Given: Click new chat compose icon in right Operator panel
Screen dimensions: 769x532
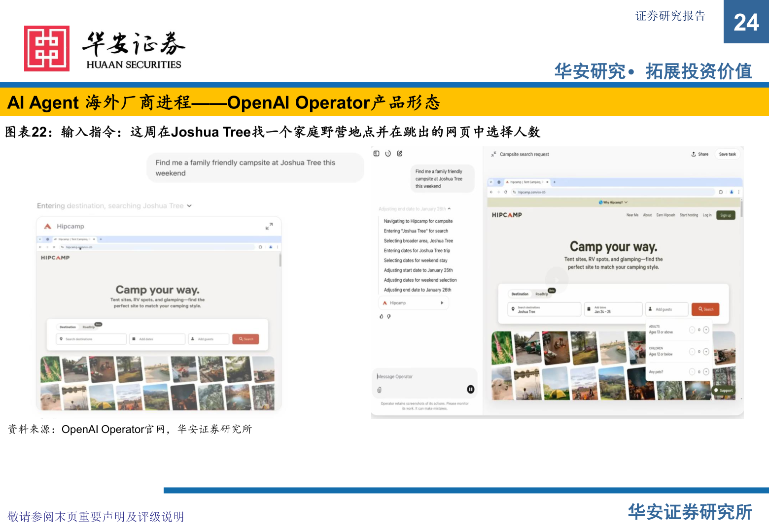Looking at the screenshot, I should click(x=400, y=154).
